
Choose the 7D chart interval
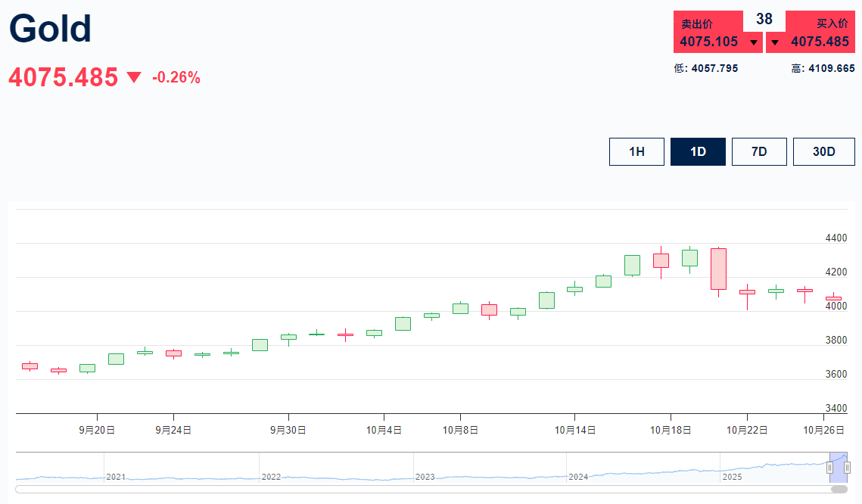759,151
